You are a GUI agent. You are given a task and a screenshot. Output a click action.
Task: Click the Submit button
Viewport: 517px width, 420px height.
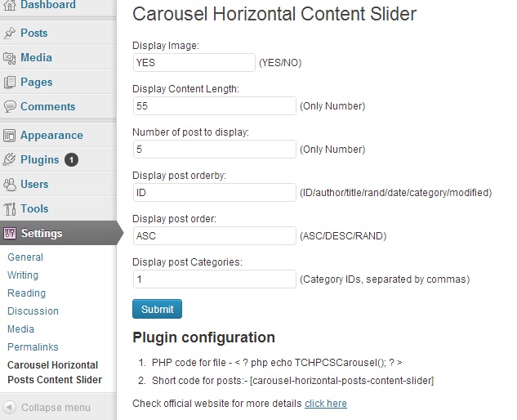pyautogui.click(x=157, y=309)
